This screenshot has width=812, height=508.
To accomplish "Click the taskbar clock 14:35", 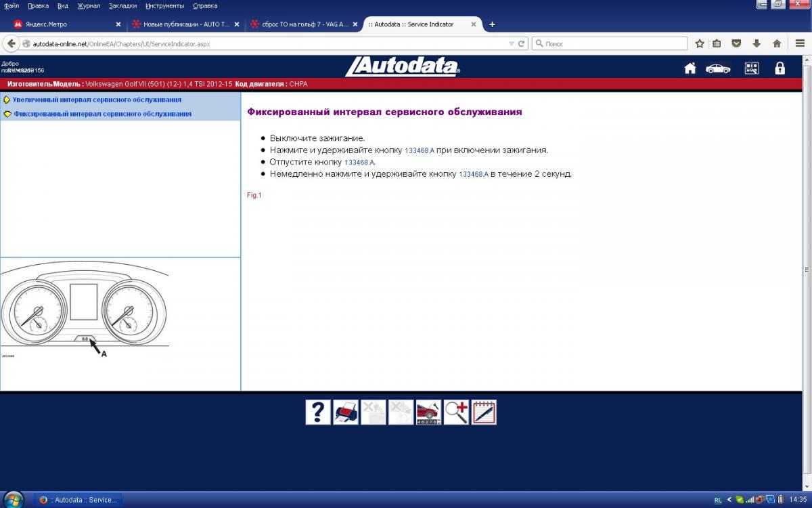I will click(798, 500).
